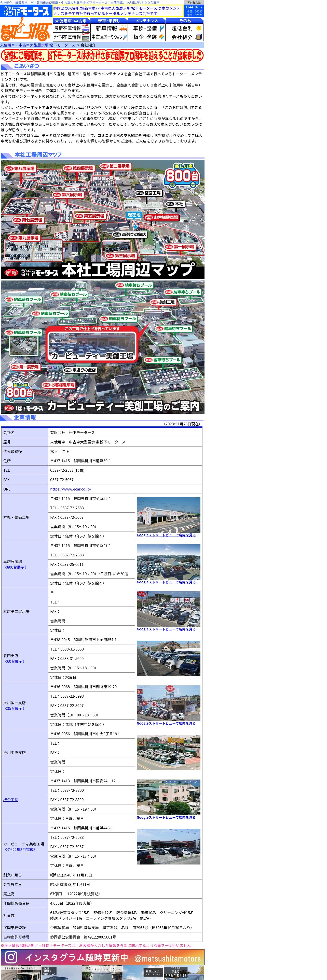Click the 本社・整備工場 building photo
Screen dimensions: 327x980
pos(168,515)
